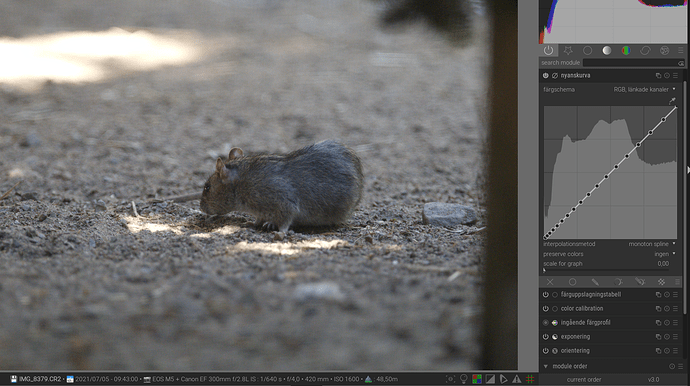Open color assessment lightbulb icon

coord(463,379)
